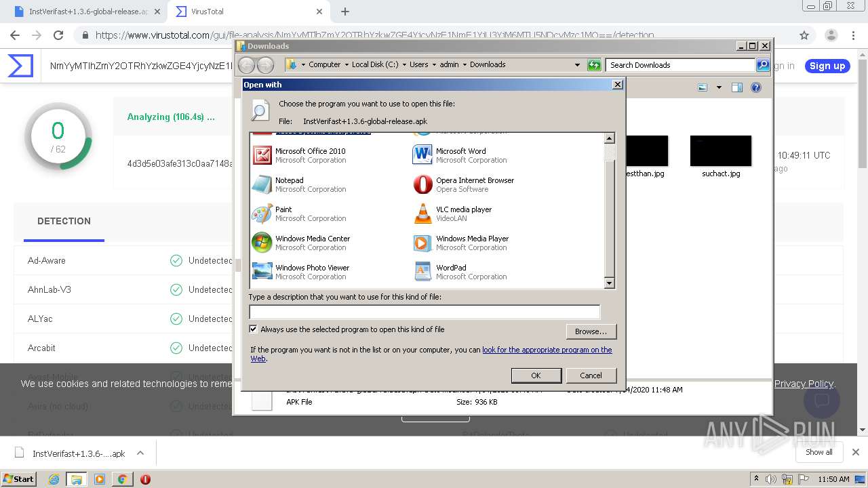The height and width of the screenshot is (488, 868).
Task: Select Microsoft Office 2010 program icon
Action: 262,155
